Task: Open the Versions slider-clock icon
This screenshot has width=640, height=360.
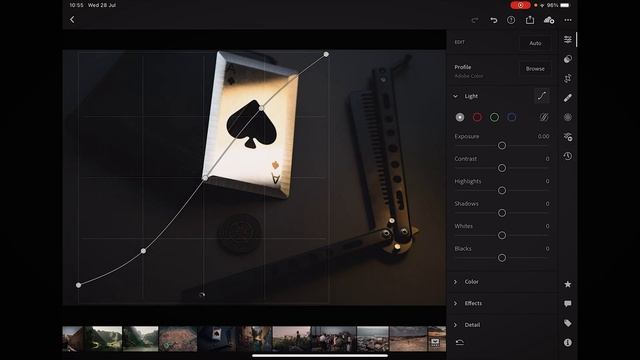Action: (x=568, y=137)
